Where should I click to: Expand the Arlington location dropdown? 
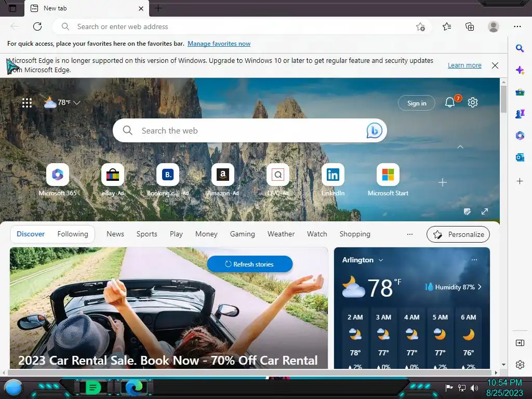click(381, 260)
